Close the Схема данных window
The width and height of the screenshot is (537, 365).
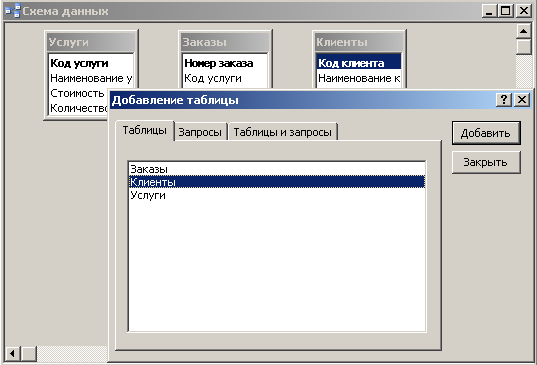tap(524, 11)
